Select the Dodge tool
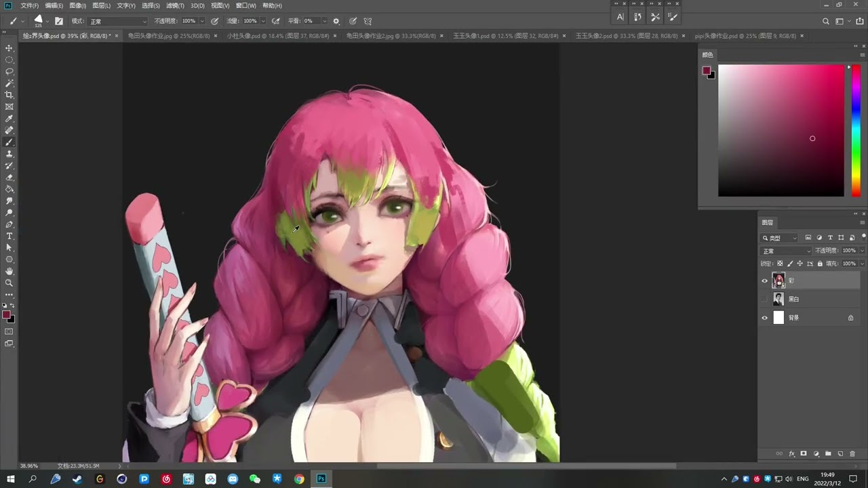The height and width of the screenshot is (488, 868). coord(9,213)
